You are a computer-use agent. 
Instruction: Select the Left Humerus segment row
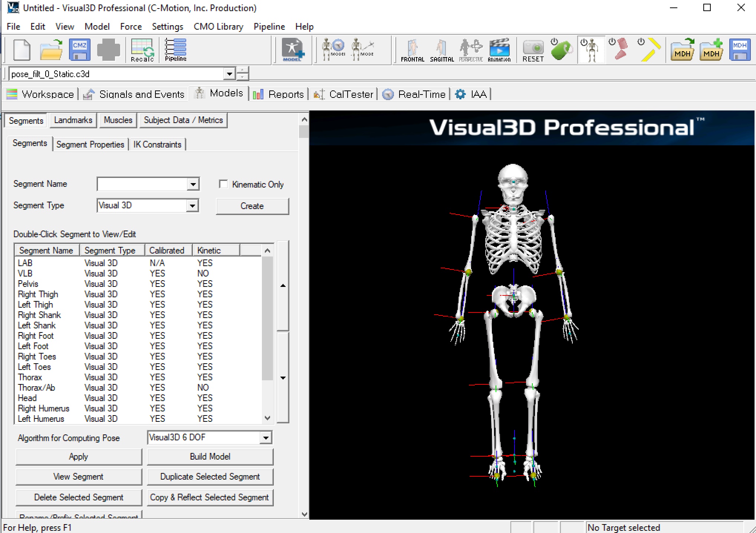pyautogui.click(x=138, y=419)
